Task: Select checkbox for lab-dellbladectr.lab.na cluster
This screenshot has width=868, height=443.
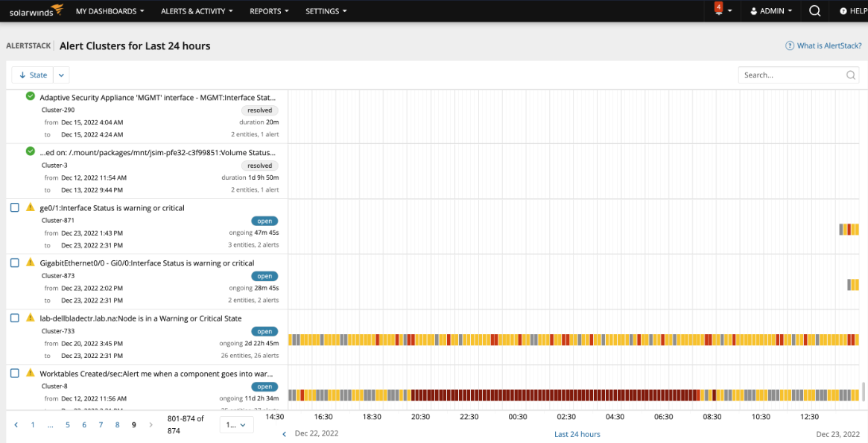Action: [15, 318]
